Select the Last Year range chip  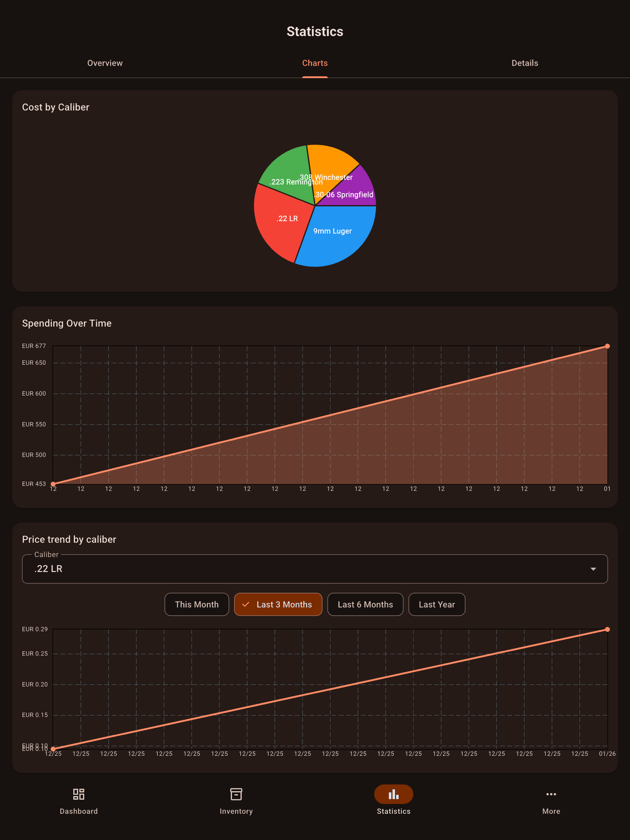pyautogui.click(x=437, y=604)
